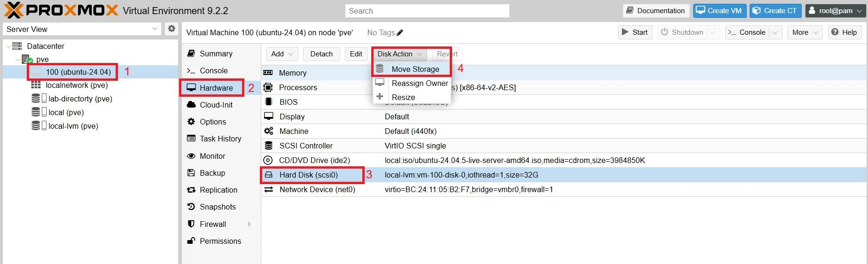Click the Documentation book icon
Viewport: 868px width, 264px height.
pos(630,10)
